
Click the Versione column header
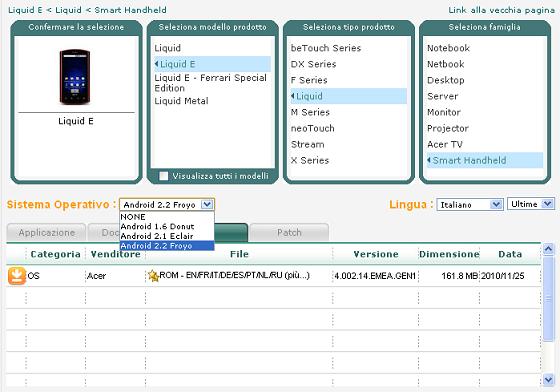[x=376, y=254]
